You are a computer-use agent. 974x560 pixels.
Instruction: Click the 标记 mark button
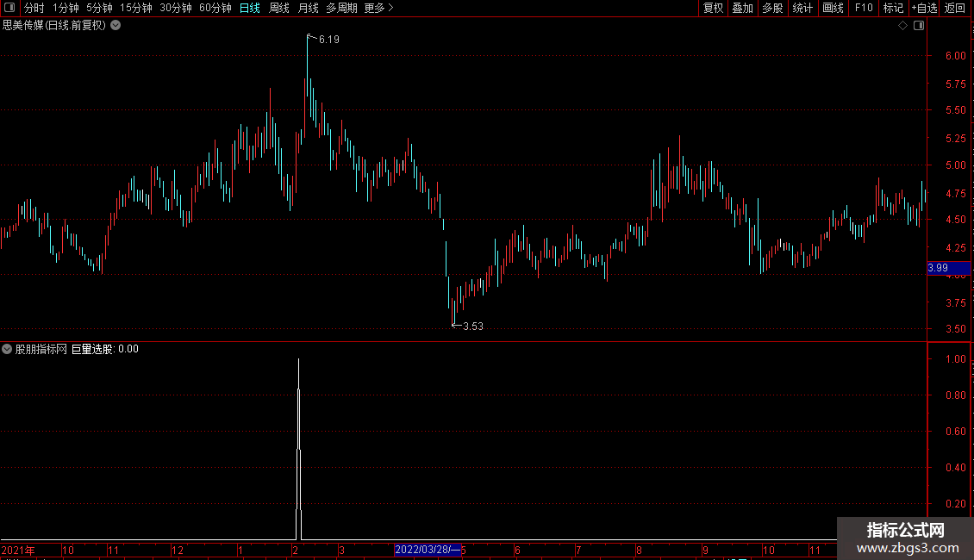tap(893, 8)
